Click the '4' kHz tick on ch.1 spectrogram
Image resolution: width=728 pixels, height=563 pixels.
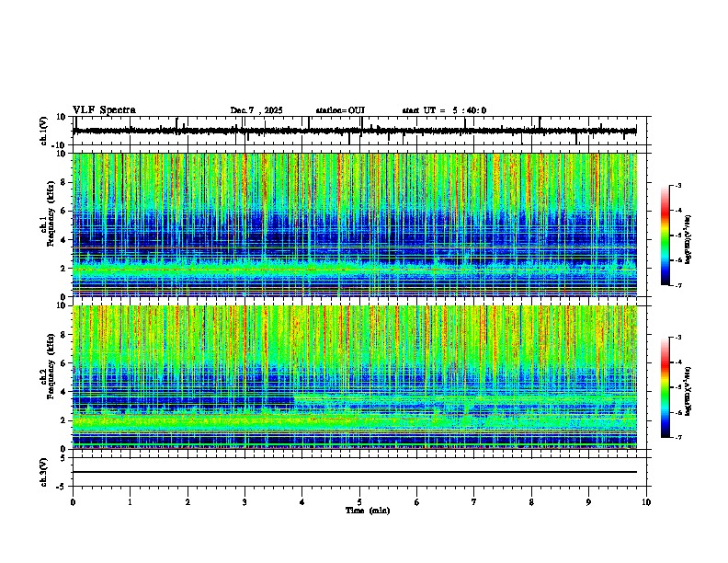click(64, 240)
